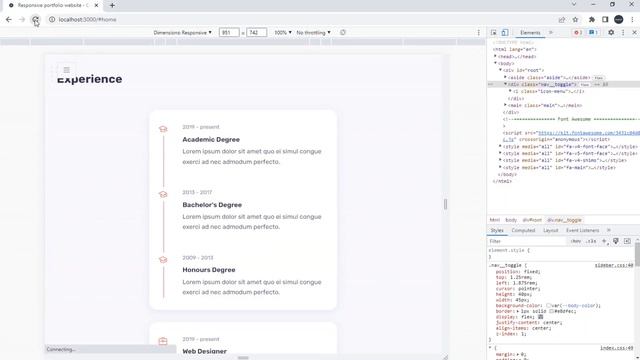
Task: Open a new browser tab with plus
Action: click(112, 5)
